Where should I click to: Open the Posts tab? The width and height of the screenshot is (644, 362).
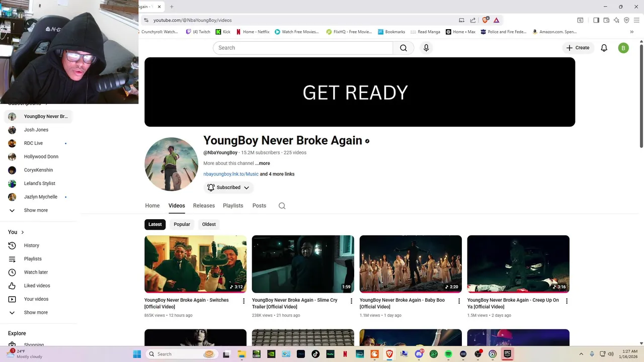tap(259, 206)
